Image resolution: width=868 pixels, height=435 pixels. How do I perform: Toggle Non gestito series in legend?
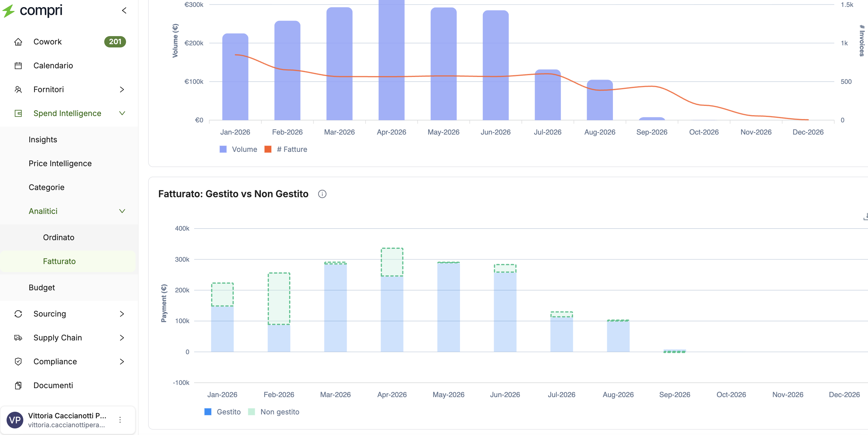click(274, 412)
